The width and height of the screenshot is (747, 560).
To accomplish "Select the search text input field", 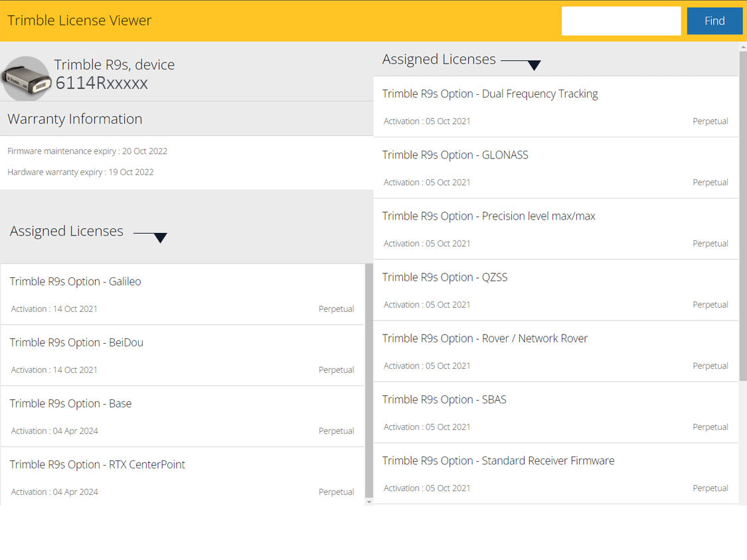I will (621, 21).
